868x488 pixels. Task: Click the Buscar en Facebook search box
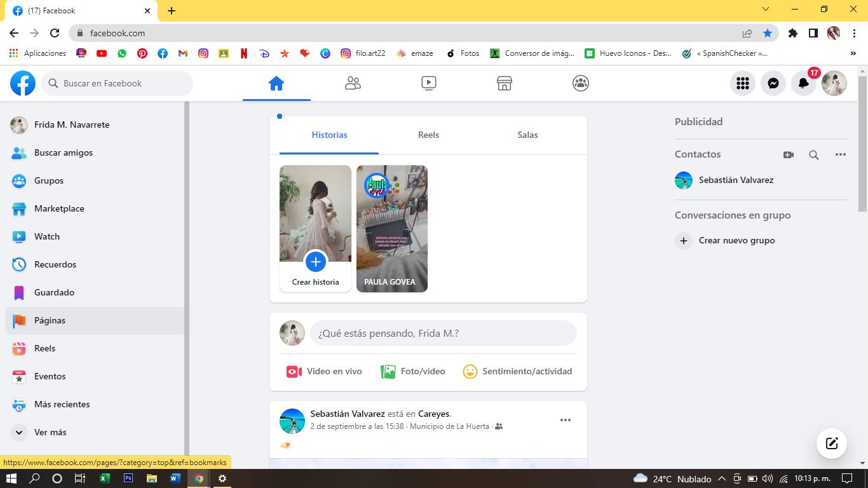(x=117, y=83)
